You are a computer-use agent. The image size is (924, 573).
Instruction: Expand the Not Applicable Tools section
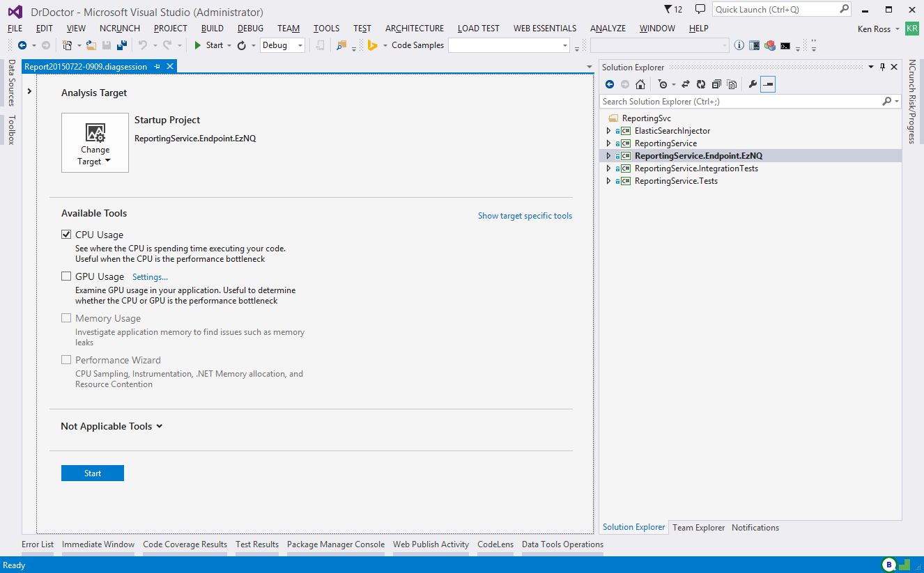pyautogui.click(x=111, y=426)
